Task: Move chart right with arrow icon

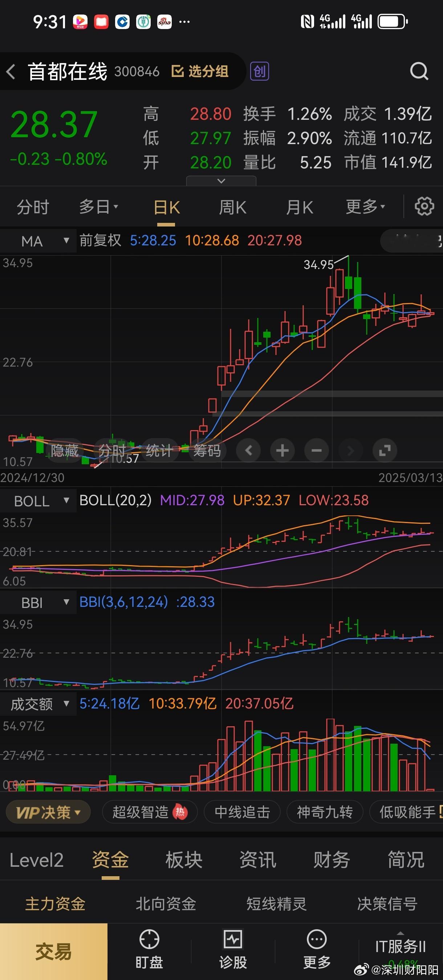Action: coord(350,451)
